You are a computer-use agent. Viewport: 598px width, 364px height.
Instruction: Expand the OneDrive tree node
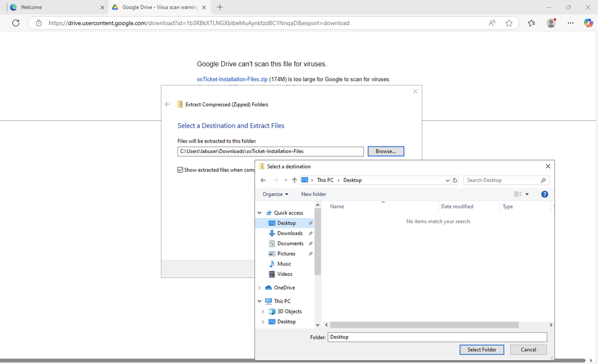click(x=260, y=288)
